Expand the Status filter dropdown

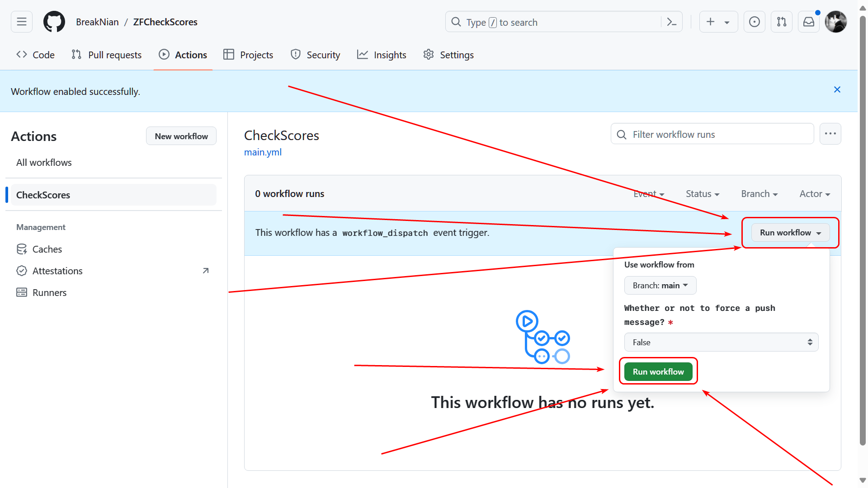(702, 194)
